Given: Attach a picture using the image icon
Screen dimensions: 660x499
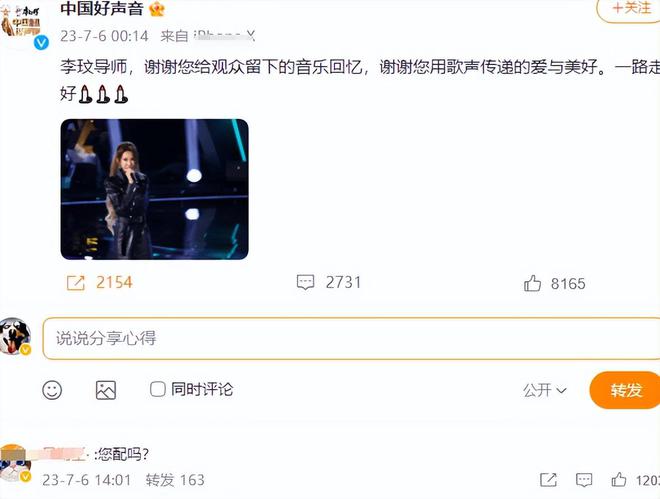Looking at the screenshot, I should [x=106, y=390].
